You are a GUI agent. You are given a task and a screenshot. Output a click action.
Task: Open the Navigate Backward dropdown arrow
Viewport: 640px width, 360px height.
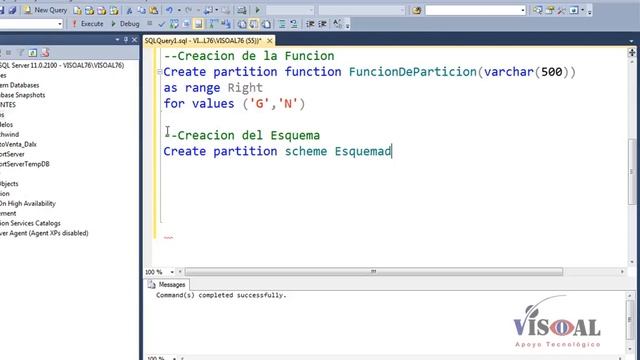point(216,10)
